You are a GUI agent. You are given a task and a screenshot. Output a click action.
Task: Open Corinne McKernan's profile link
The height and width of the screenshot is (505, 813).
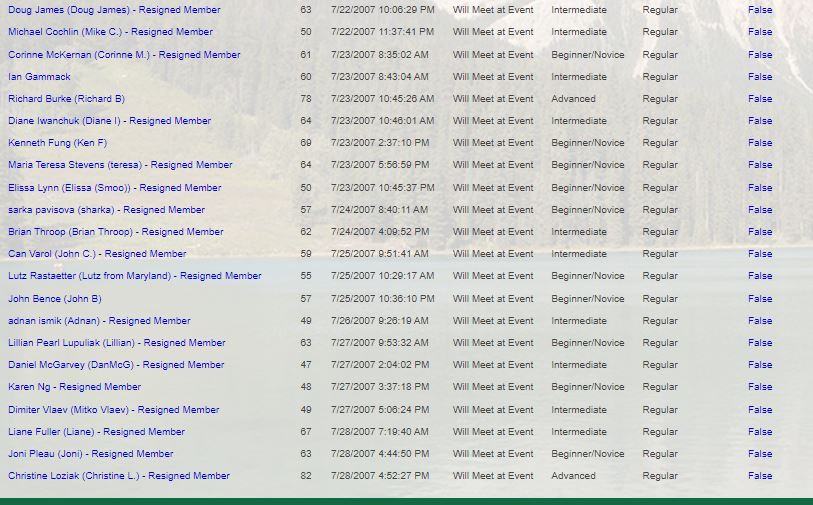[x=124, y=55]
